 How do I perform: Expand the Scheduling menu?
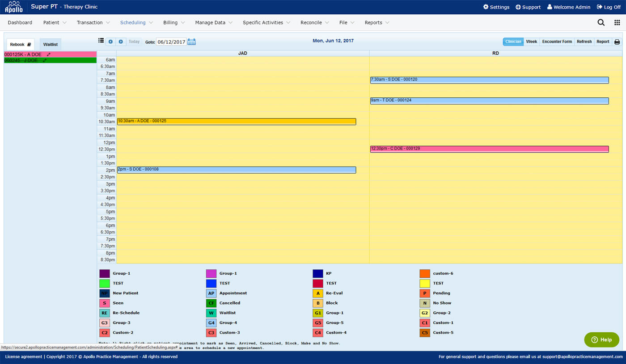136,23
